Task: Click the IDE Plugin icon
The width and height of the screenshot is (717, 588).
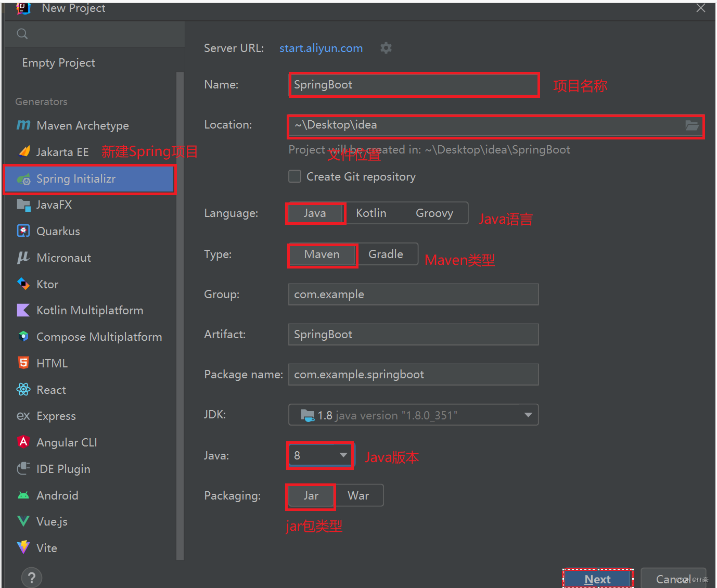Action: click(23, 468)
